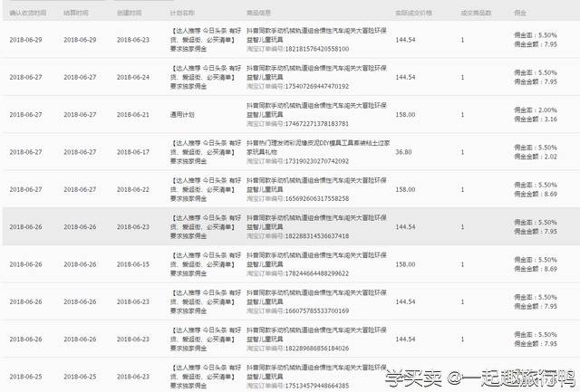
Task: Click price 144.54 in highlighted order 182288314536637418 row
Action: pyautogui.click(x=405, y=227)
